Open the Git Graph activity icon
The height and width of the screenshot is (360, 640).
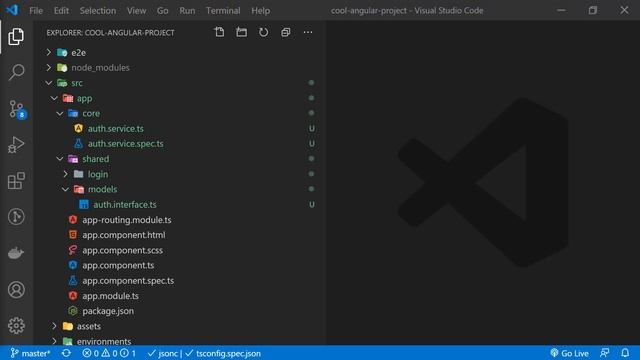point(16,216)
